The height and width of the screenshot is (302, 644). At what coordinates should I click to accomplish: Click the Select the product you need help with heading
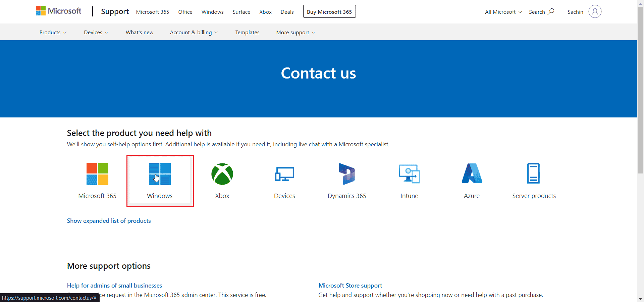[139, 133]
